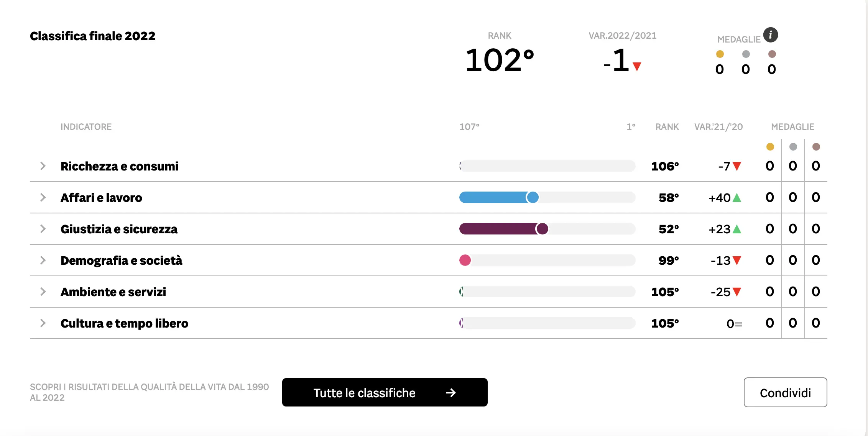The width and height of the screenshot is (868, 436).
Task: Click bronze medal dot in table header
Action: tap(816, 147)
